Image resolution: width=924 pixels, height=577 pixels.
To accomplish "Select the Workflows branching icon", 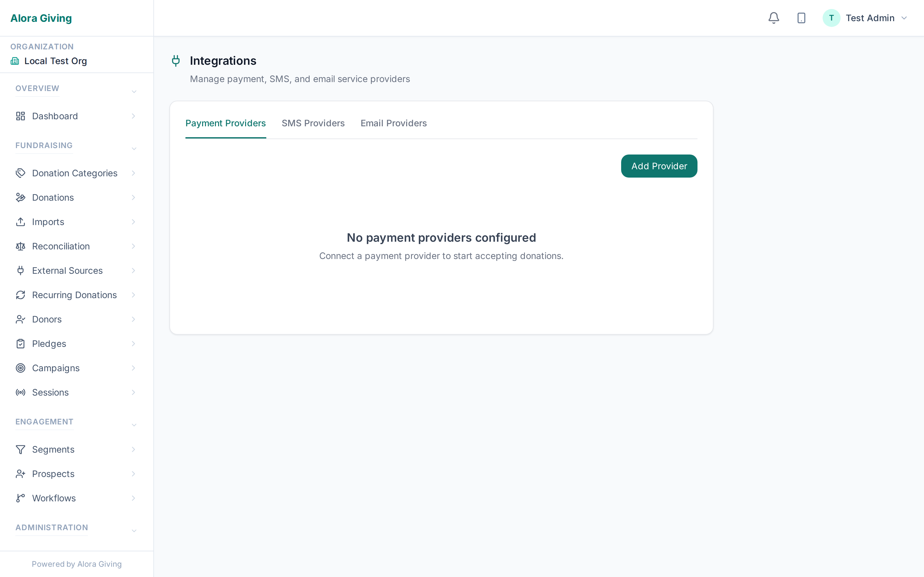I will pyautogui.click(x=20, y=498).
